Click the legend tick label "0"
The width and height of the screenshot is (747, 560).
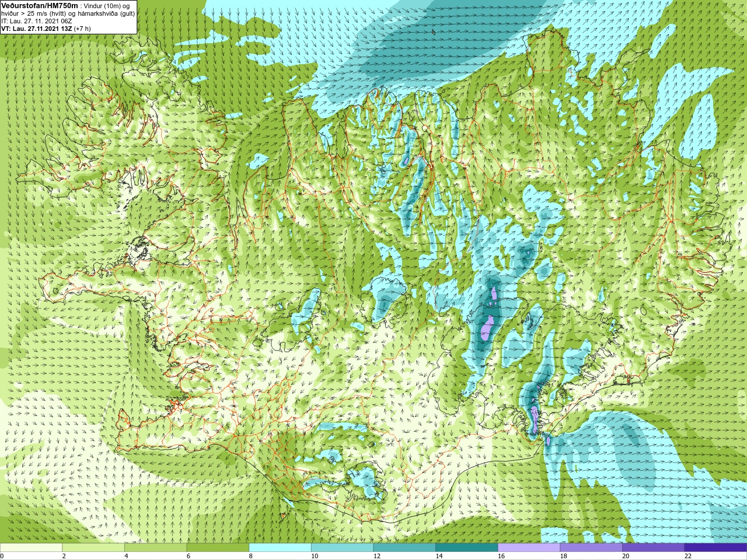tap(2, 556)
